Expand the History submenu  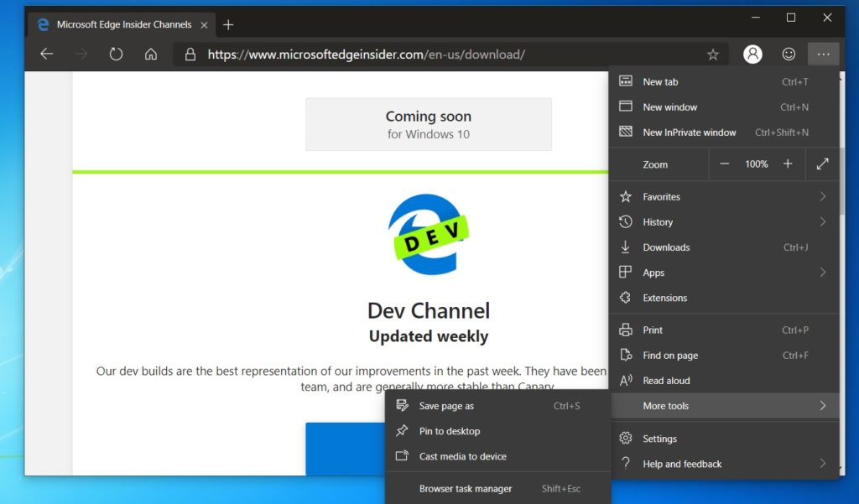pos(657,221)
